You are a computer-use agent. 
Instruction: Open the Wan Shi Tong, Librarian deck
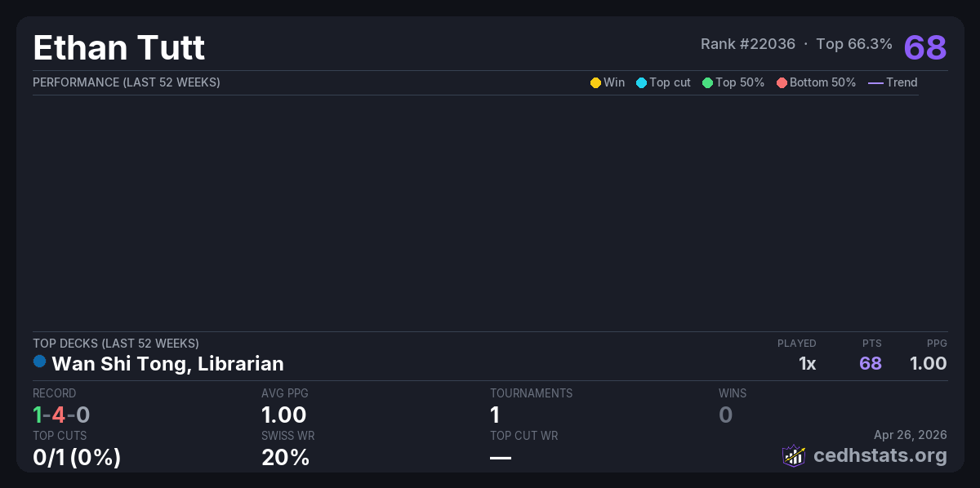167,364
